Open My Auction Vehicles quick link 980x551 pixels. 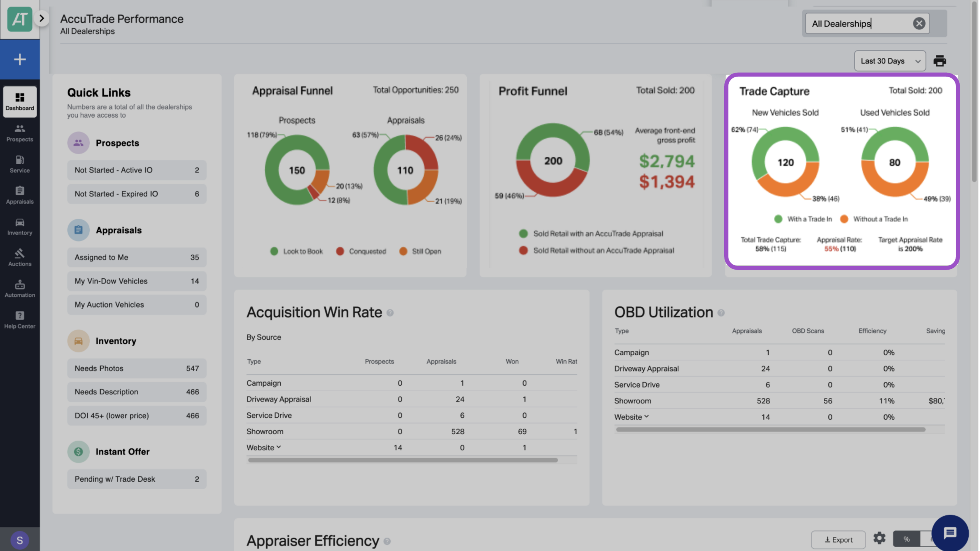(137, 305)
